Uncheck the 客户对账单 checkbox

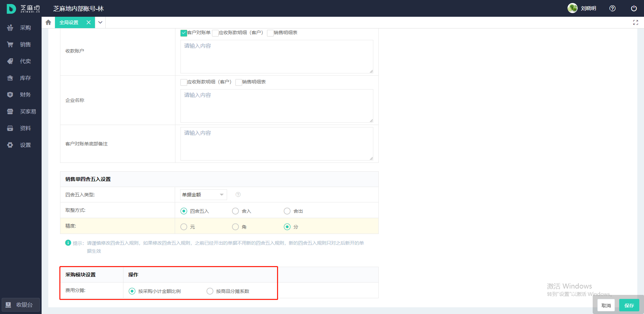coord(183,33)
